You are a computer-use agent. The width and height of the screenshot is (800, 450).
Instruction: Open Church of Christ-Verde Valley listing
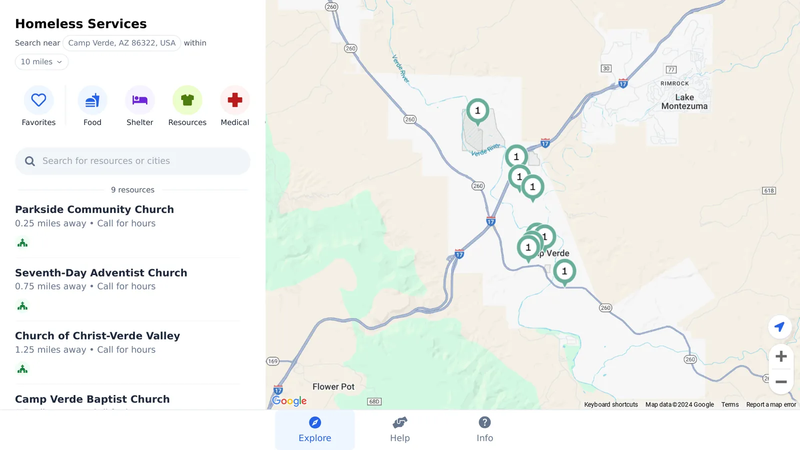pyautogui.click(x=97, y=336)
